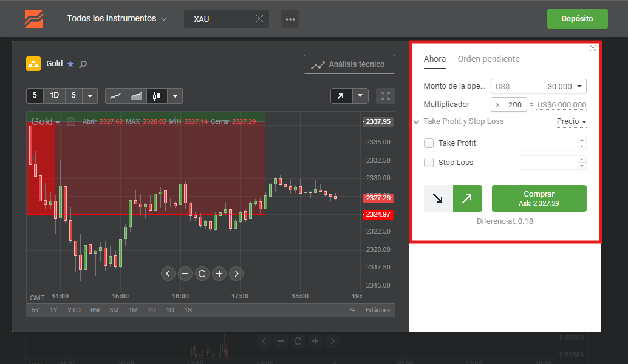628x364 pixels.
Task: Click the Multiplicador value field
Action: [x=508, y=105]
